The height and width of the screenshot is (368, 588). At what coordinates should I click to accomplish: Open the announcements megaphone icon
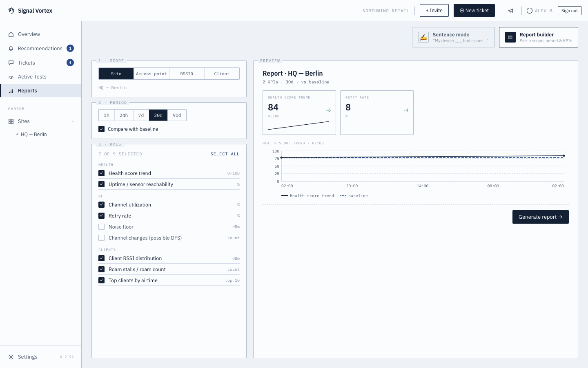(x=511, y=11)
